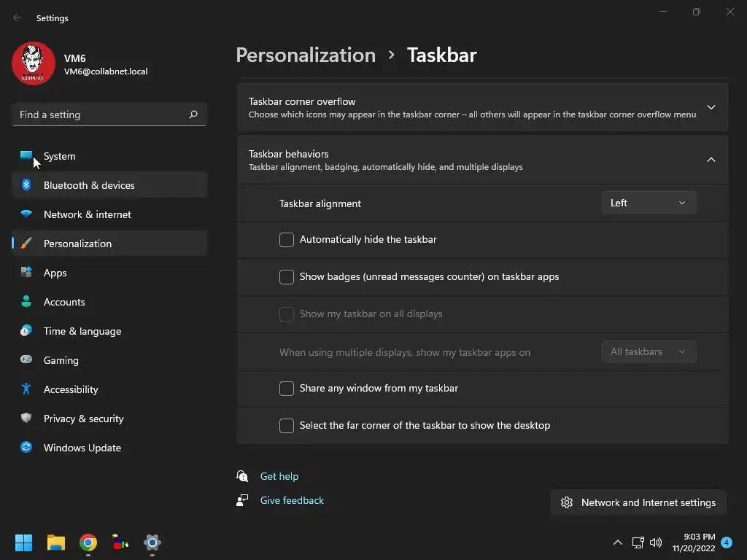This screenshot has width=747, height=560.
Task: Click the Get help link
Action: click(x=279, y=476)
